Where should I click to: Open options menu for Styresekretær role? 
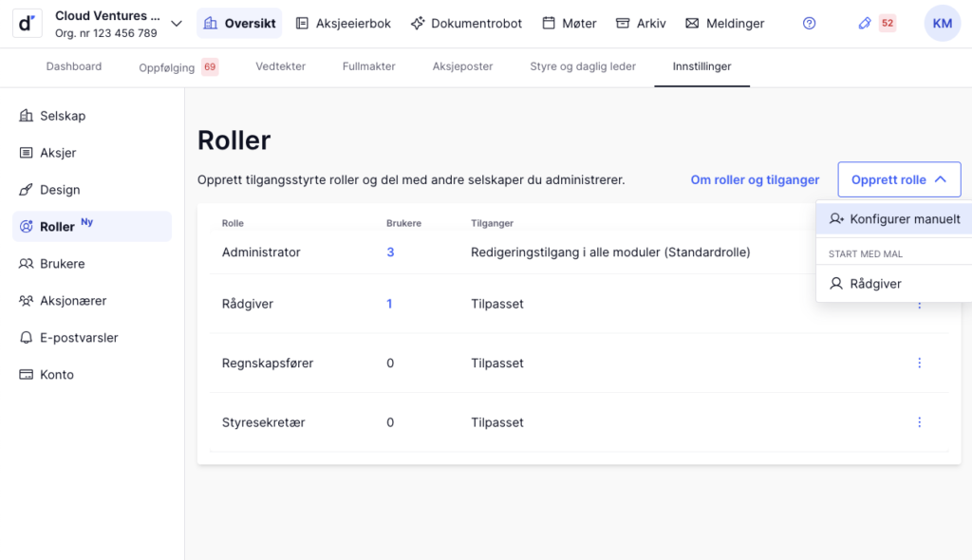(919, 422)
